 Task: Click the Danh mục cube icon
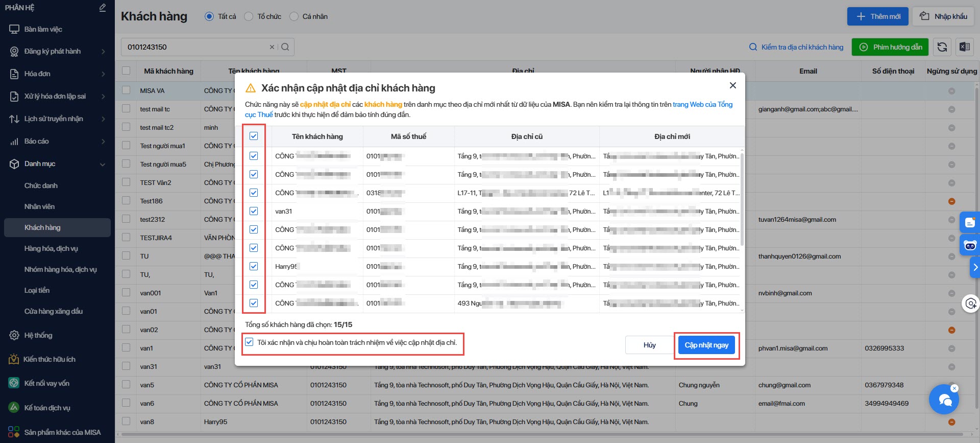point(14,164)
